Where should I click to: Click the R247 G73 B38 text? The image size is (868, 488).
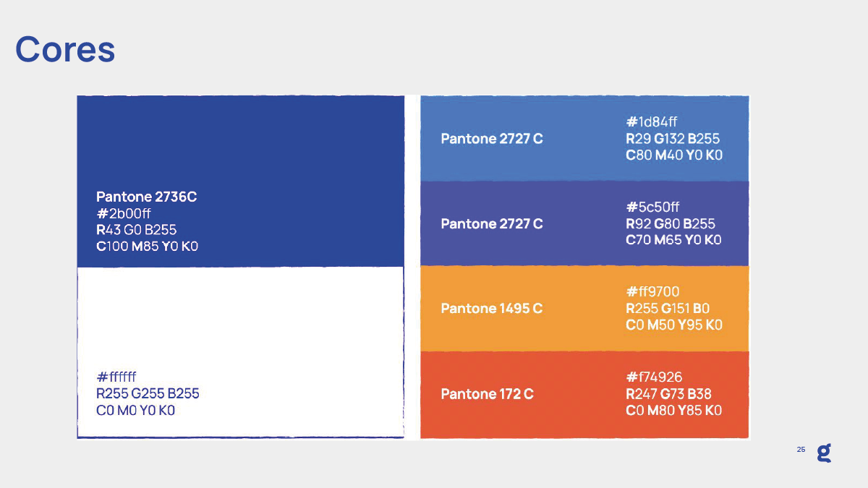[x=668, y=394]
